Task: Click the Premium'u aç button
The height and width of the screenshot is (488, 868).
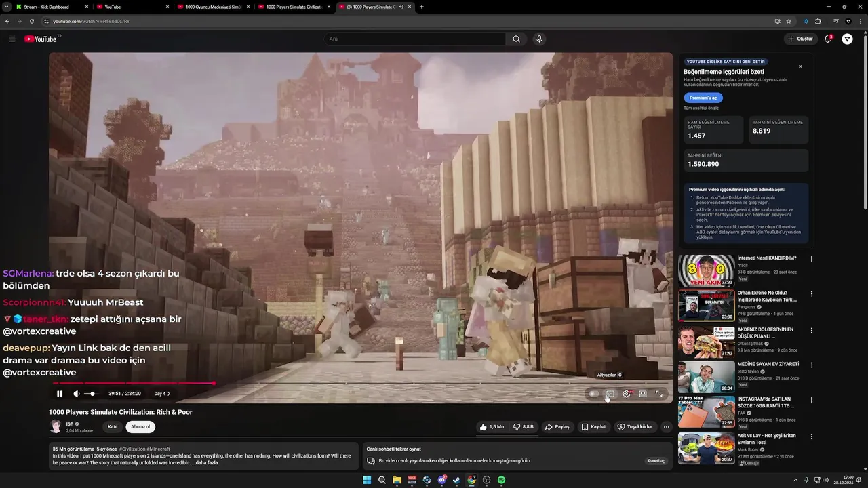Action: 703,98
